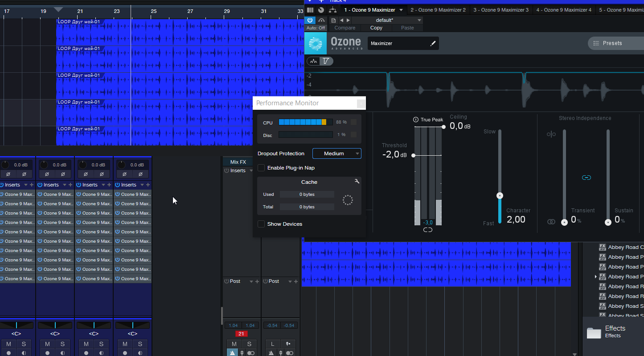The width and height of the screenshot is (644, 356).
Task: Open the preset file menu icon
Action: [333, 20]
